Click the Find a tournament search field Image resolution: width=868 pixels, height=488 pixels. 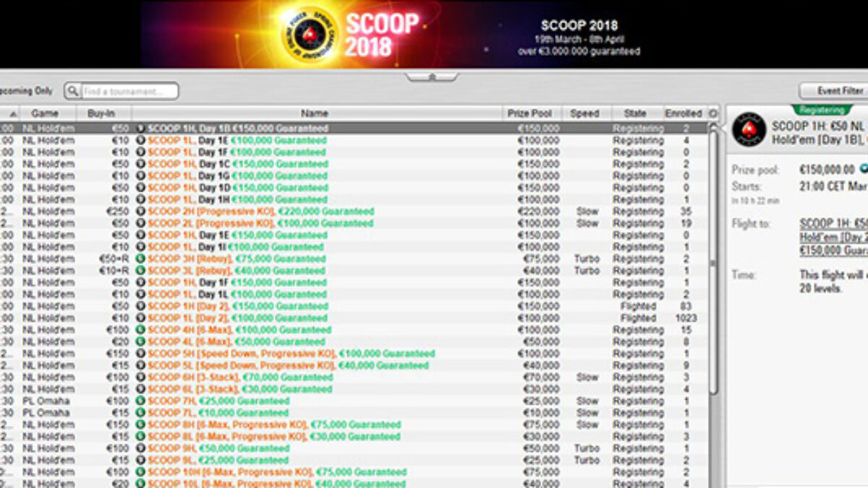129,92
